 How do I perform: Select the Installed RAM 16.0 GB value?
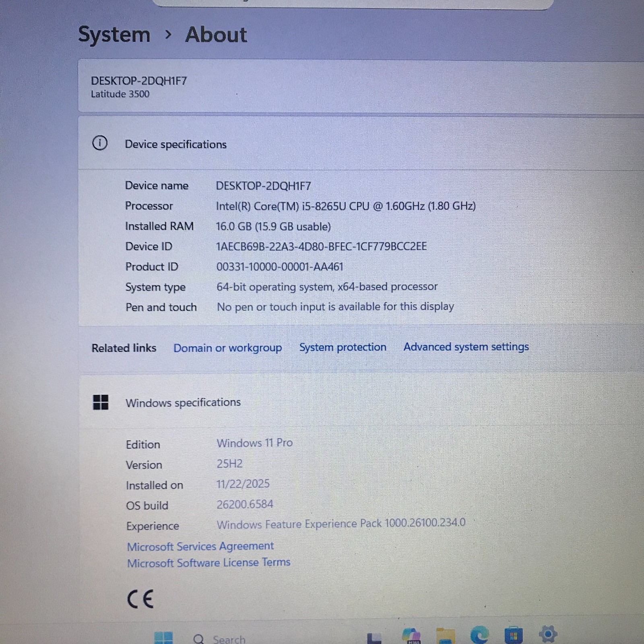click(273, 226)
